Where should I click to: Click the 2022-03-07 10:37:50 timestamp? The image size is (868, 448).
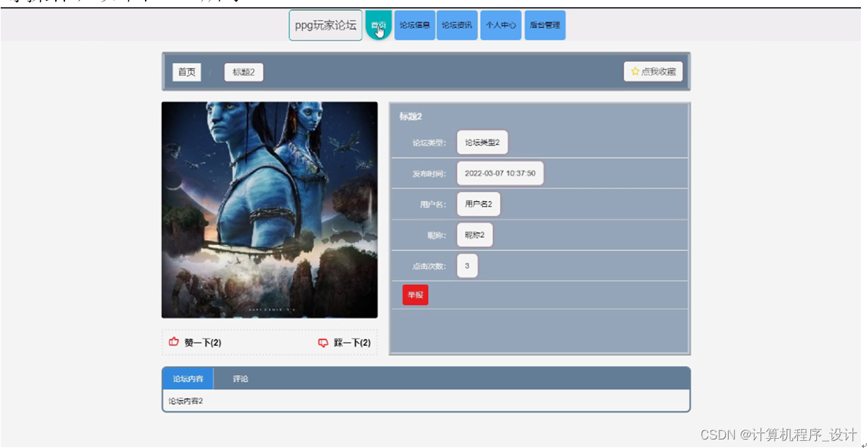(500, 173)
